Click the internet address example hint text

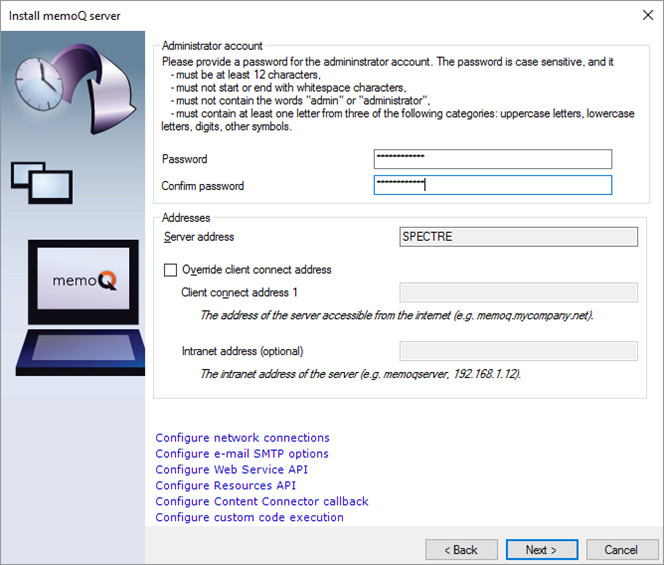point(397,316)
